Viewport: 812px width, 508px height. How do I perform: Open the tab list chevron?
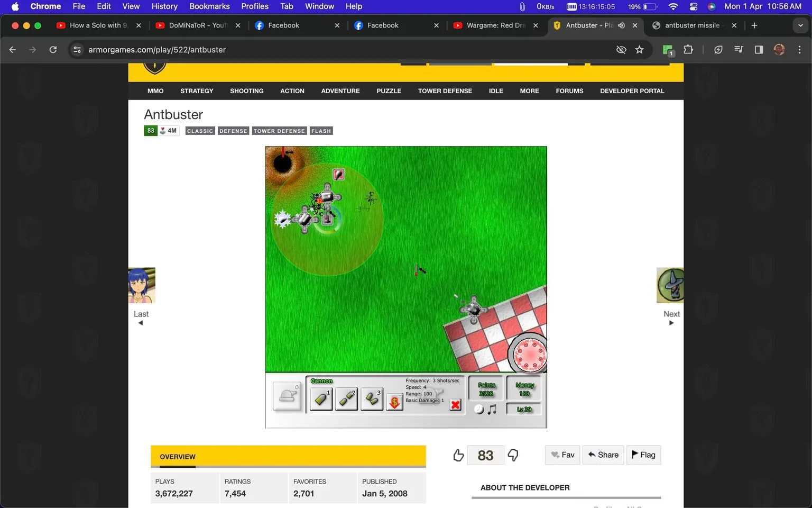tap(800, 25)
